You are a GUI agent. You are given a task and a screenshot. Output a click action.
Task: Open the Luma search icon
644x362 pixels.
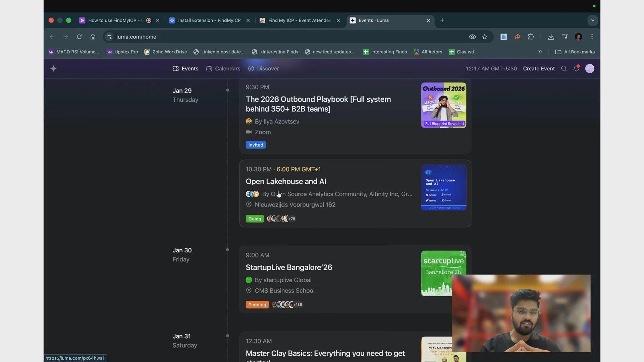[564, 69]
